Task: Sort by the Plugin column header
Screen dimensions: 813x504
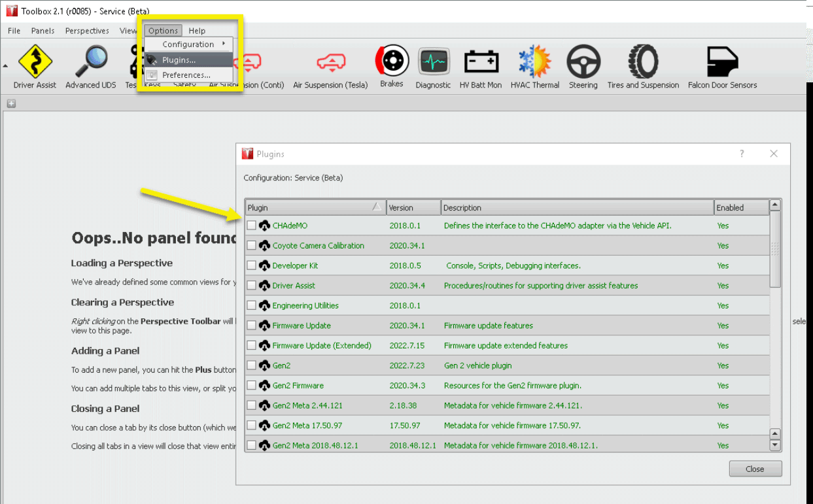Action: coord(315,208)
